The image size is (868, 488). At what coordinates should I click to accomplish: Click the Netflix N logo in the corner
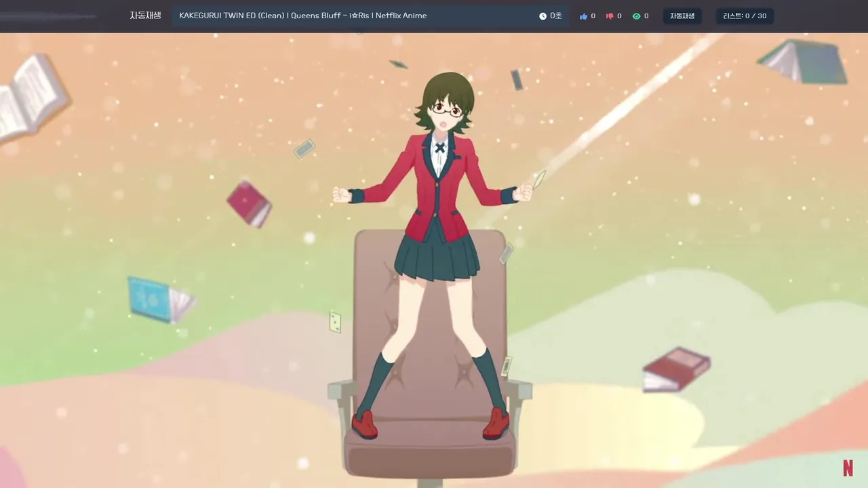tap(848, 468)
